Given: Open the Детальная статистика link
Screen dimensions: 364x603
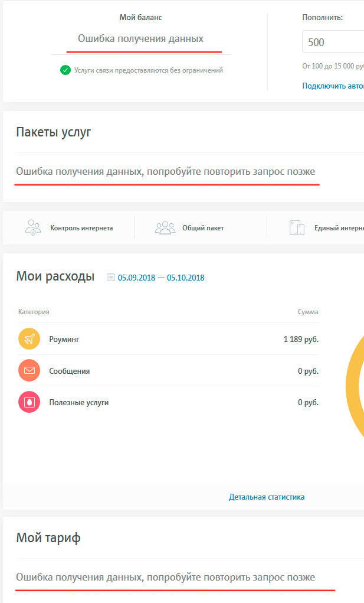Looking at the screenshot, I should 267,497.
